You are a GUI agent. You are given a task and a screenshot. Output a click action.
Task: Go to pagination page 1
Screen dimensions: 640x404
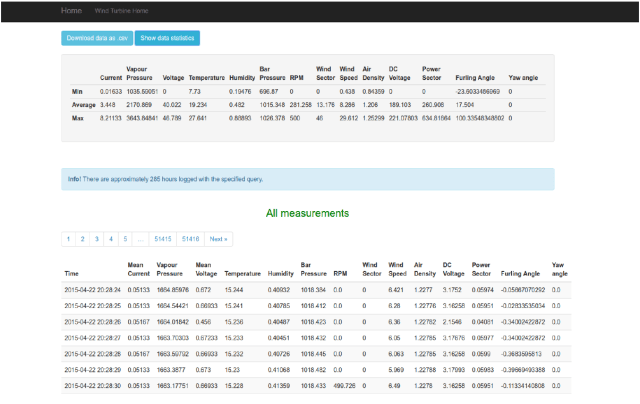point(69,239)
